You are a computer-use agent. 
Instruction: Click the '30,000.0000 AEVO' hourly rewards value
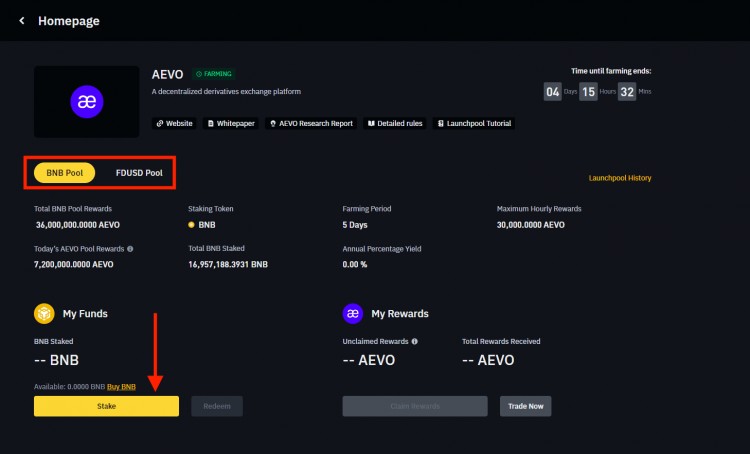point(530,225)
